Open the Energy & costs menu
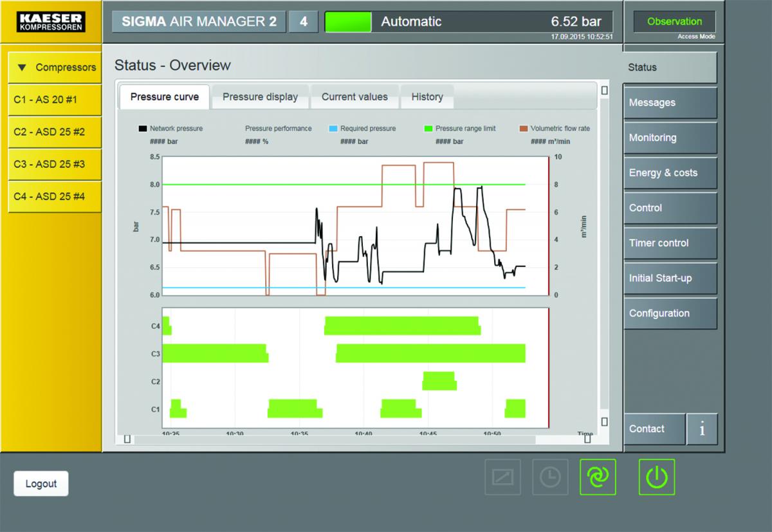This screenshot has height=532, width=772. coord(670,173)
